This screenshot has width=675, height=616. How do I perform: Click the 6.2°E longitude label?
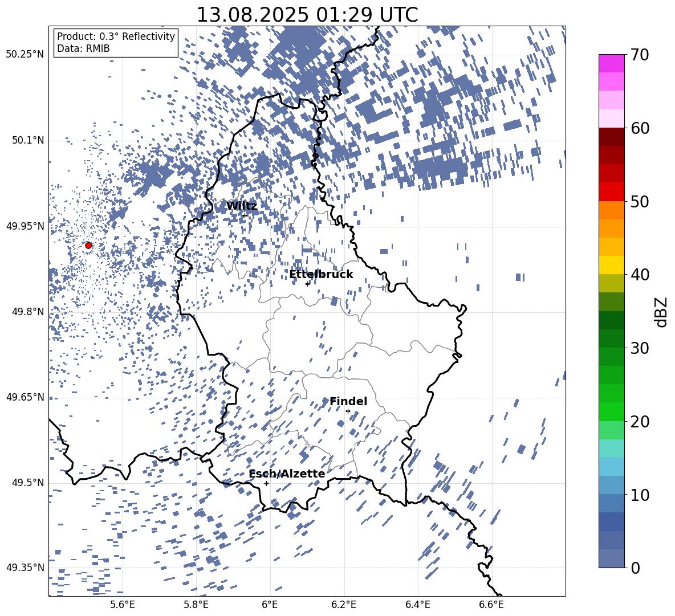tap(344, 605)
